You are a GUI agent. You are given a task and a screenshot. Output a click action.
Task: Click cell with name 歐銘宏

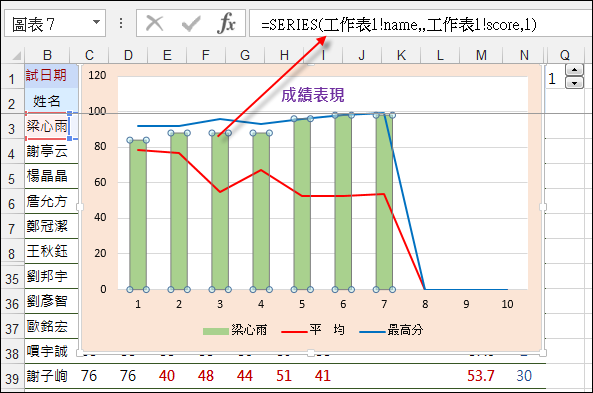(51, 326)
